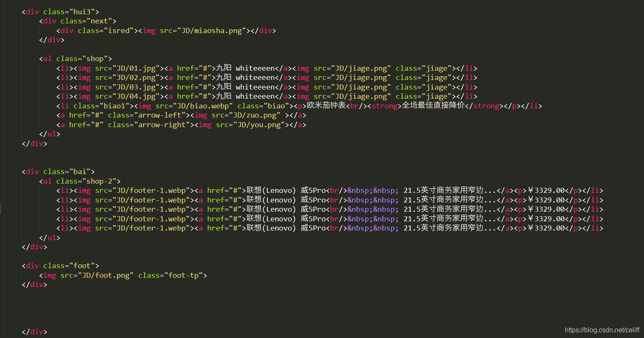Image resolution: width=644 pixels, height=338 pixels.
Task: Click the "biao1" li class value
Action: pyautogui.click(x=114, y=106)
